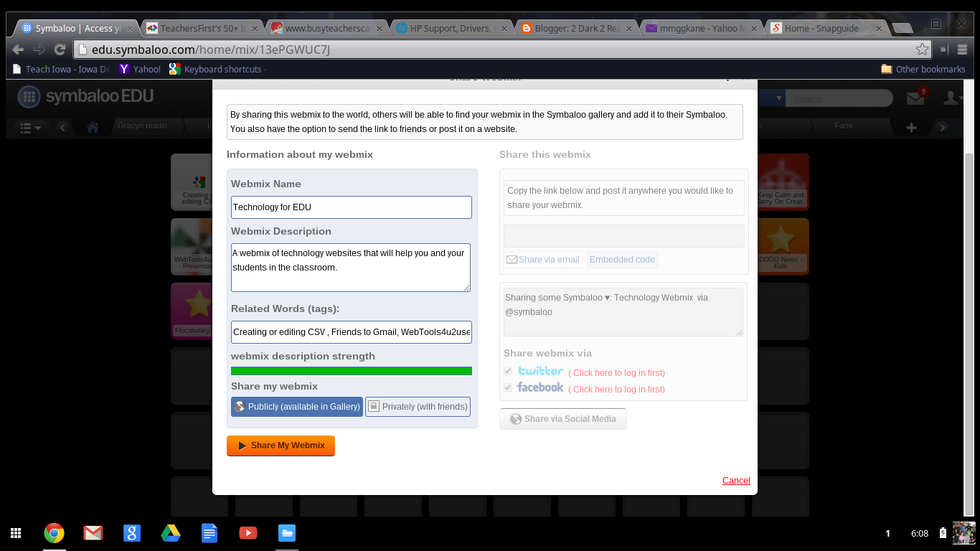Click the share link field

(624, 236)
